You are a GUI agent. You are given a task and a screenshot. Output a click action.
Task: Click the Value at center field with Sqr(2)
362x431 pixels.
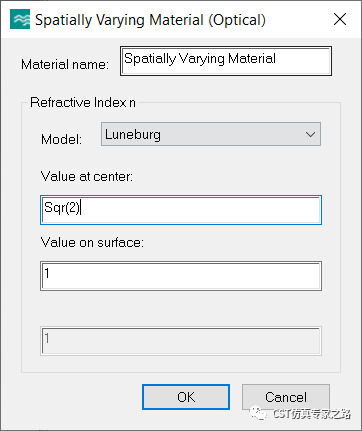coord(181,210)
